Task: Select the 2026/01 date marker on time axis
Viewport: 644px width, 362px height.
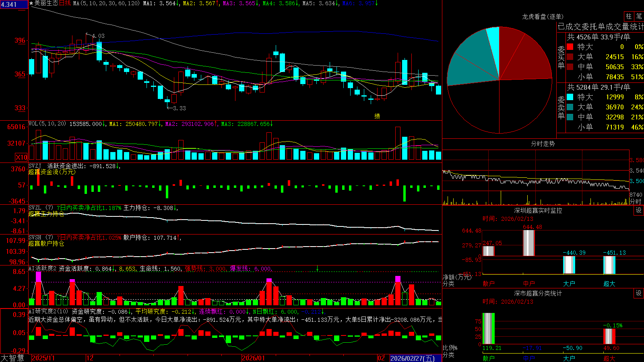Action: pyautogui.click(x=254, y=358)
